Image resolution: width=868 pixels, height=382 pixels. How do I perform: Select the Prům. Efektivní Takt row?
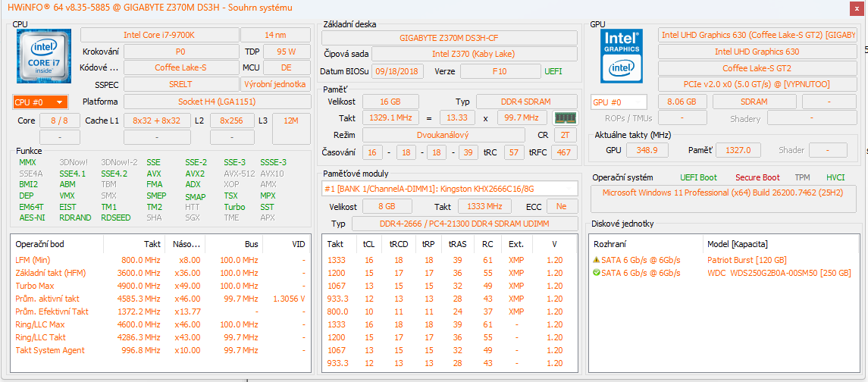161,312
